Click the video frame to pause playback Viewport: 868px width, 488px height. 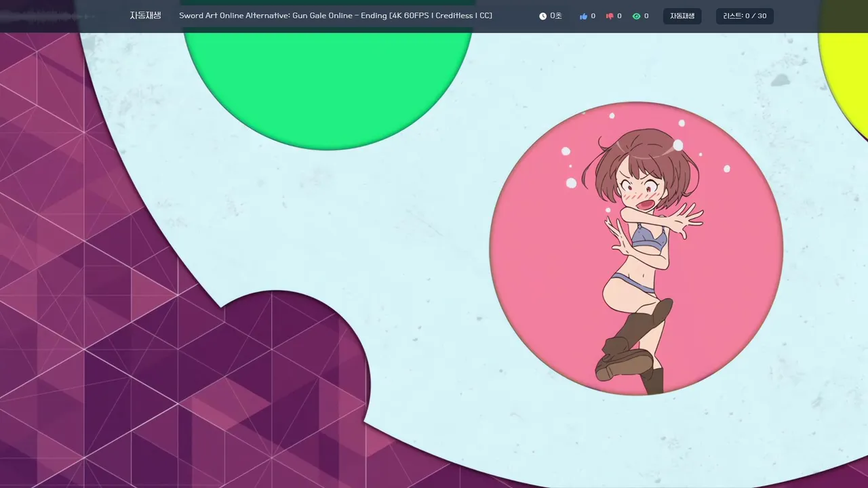point(434,260)
